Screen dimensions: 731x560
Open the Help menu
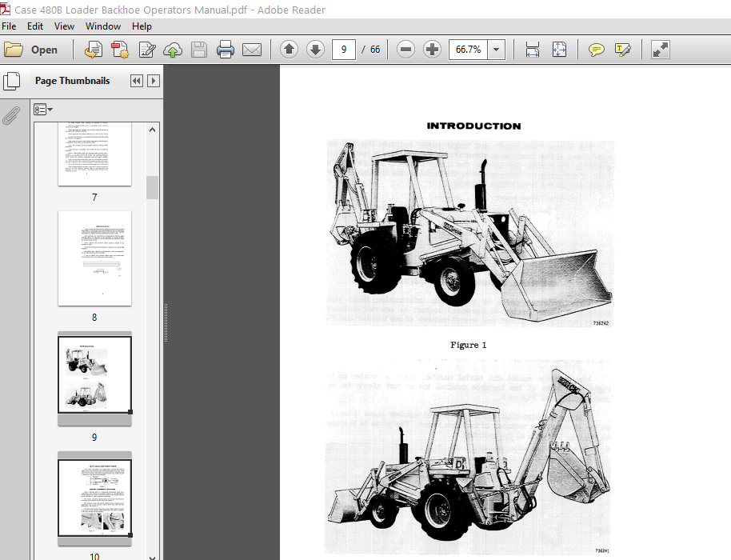point(142,26)
